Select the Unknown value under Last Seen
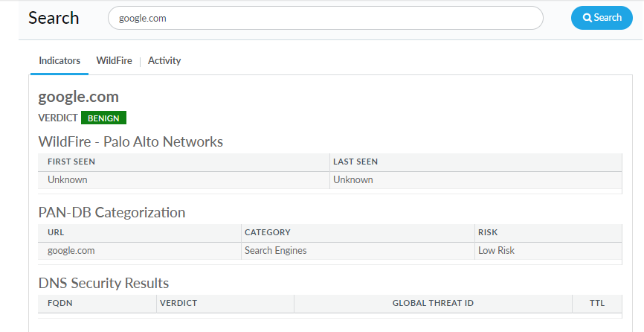Image resolution: width=644 pixels, height=332 pixels. click(x=353, y=179)
